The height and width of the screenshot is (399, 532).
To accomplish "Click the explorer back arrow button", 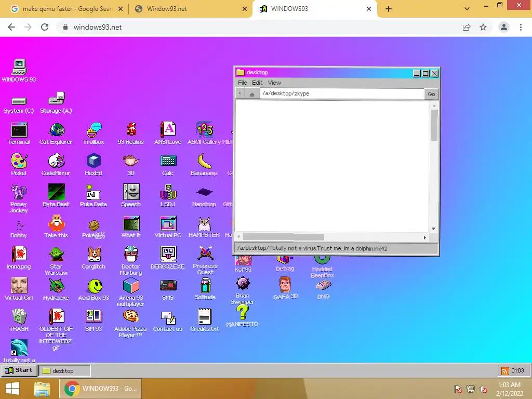I will (240, 94).
